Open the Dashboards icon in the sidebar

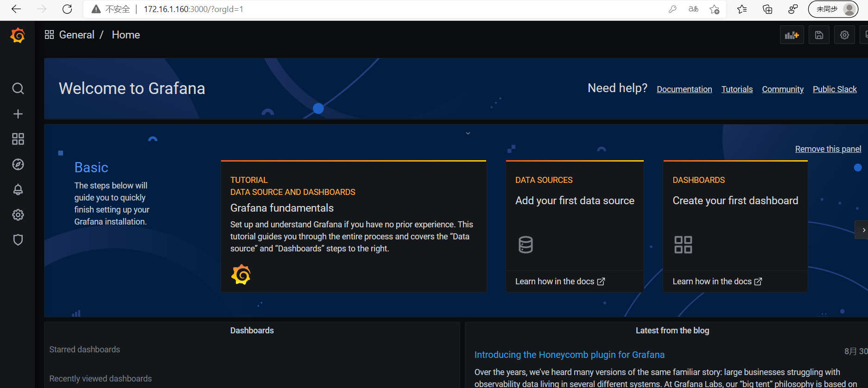tap(18, 139)
